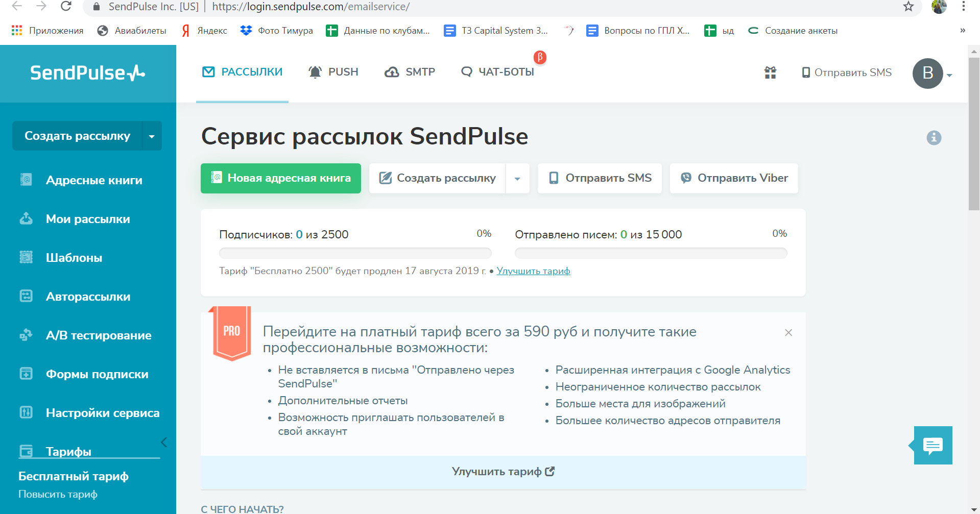Click the gift box icon in header
Image resolution: width=980 pixels, height=514 pixels.
[x=770, y=72]
